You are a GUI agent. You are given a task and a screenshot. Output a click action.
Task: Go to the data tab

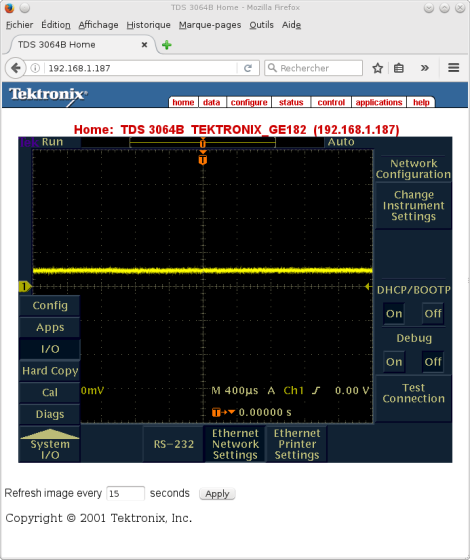[x=211, y=102]
